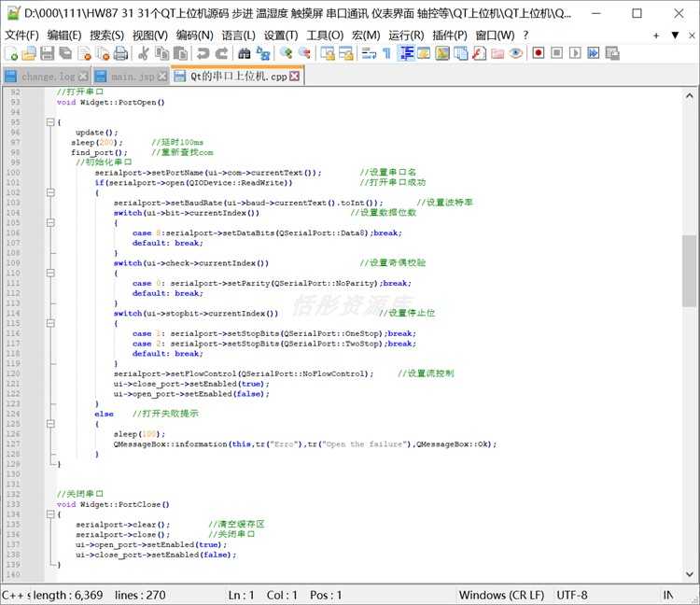Collapse PortClose fold marker at line 134
The width and height of the screenshot is (700, 605).
[50, 514]
